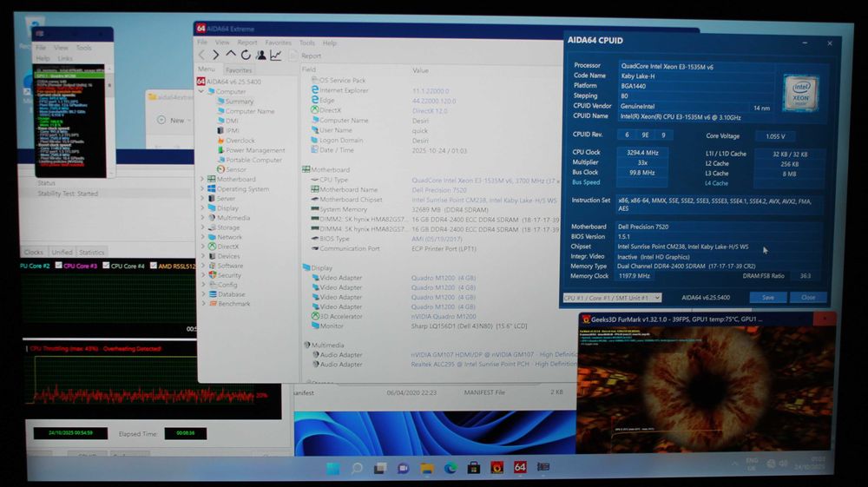The image size is (868, 487).
Task: Click the FurMark render window
Action: point(705,389)
